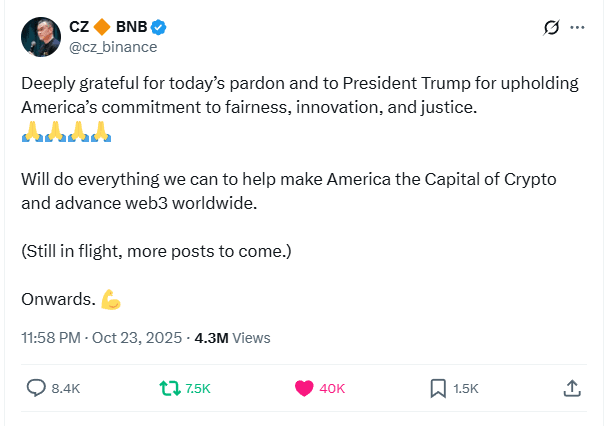Screen dimensions: 609x426
Task: Click the orange diamond BNB emoji
Action: (x=99, y=28)
